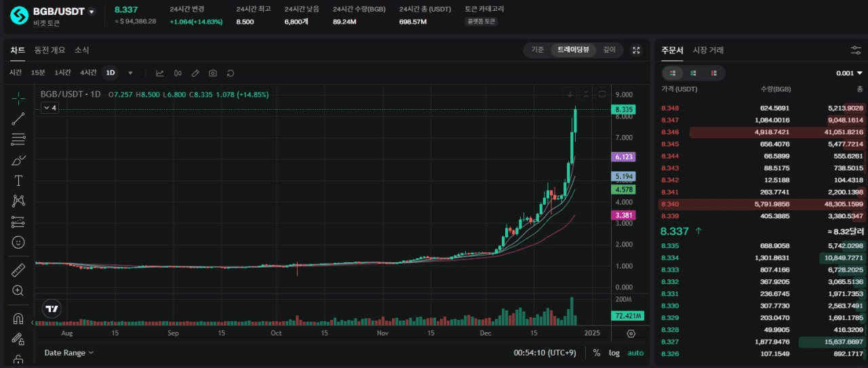Viewport: 868px width, 368px height.
Task: Show combined buy and sell order book view
Action: pos(673,73)
